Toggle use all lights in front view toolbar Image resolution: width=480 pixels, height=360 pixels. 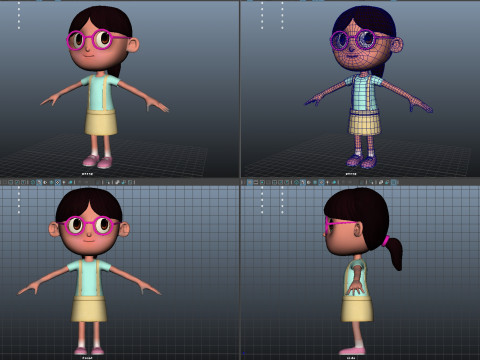pos(64,182)
